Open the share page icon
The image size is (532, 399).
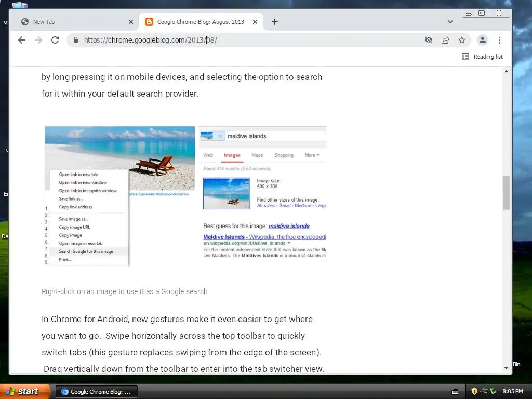tap(445, 40)
